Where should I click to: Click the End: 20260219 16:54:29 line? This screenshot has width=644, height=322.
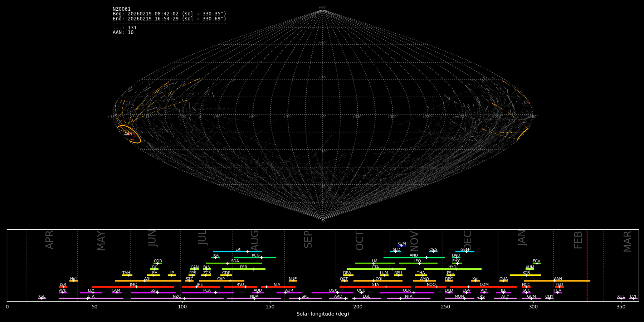[170, 19]
